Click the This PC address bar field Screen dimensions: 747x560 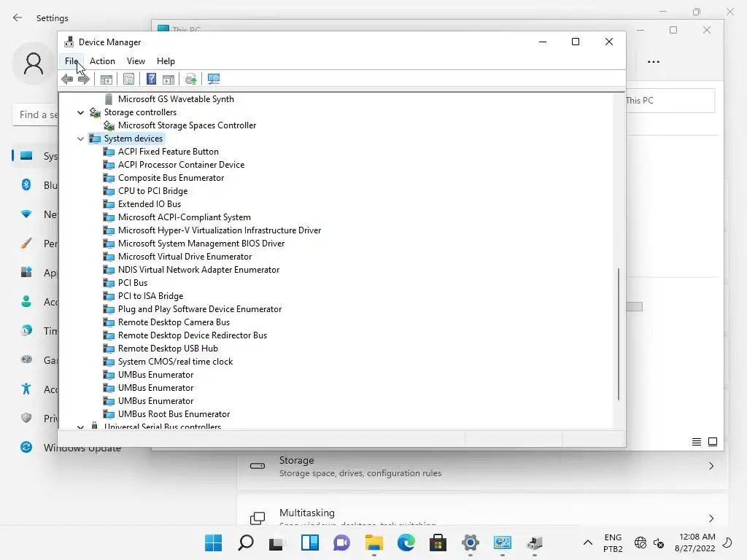pos(670,101)
